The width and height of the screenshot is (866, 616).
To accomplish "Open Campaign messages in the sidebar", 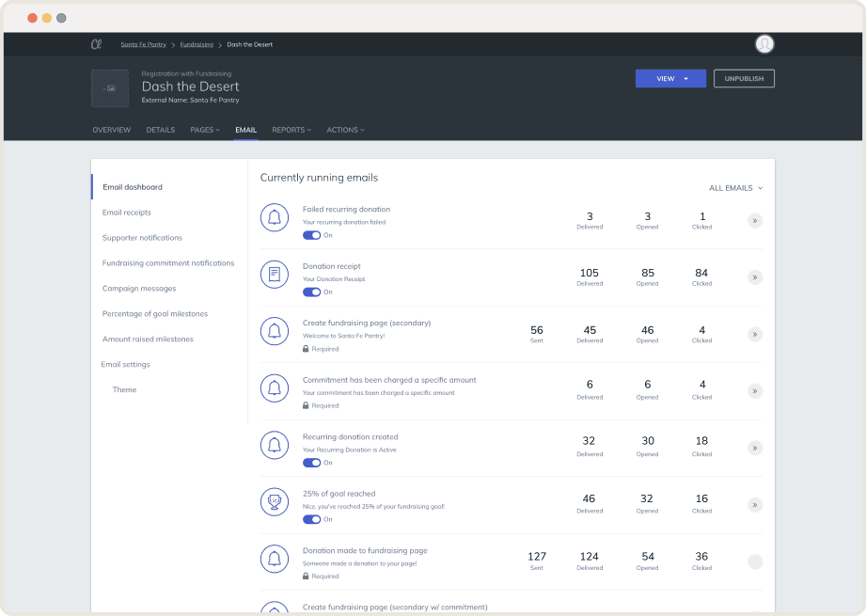I will pos(139,289).
